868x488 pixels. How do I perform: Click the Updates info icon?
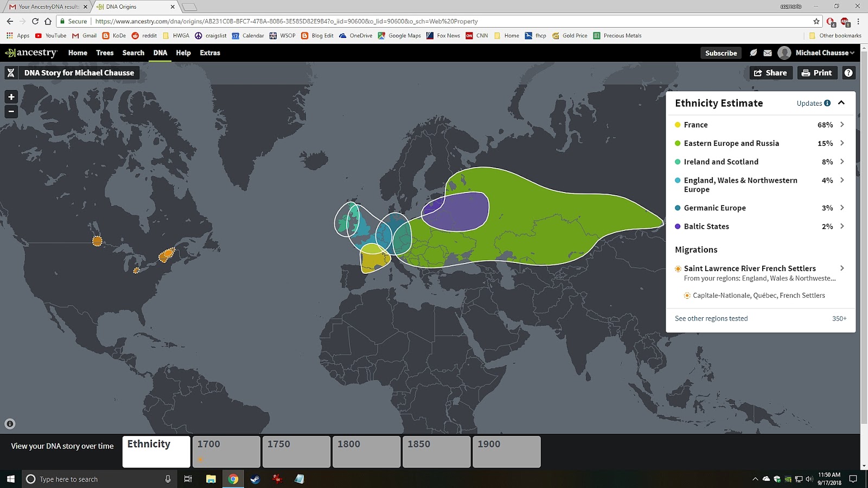827,103
